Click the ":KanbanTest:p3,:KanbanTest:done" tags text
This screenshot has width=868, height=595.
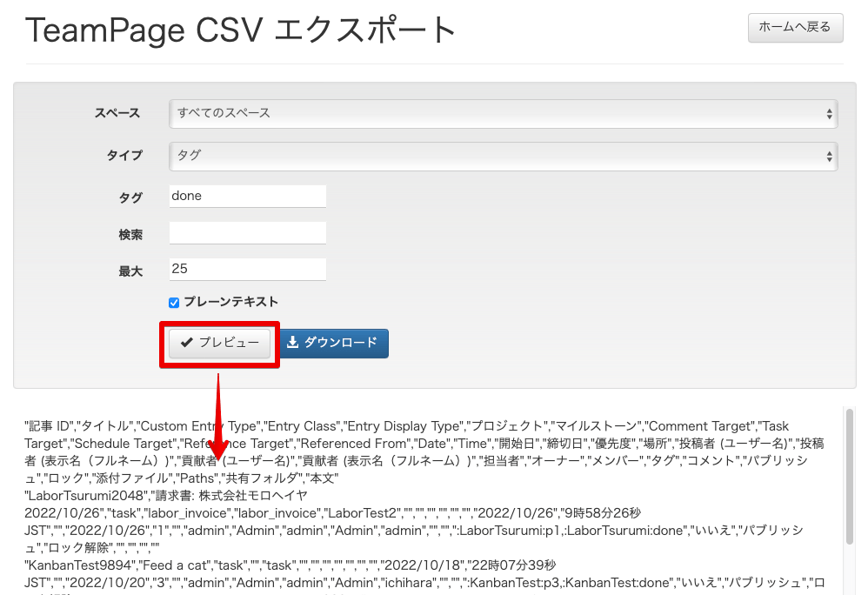point(569,583)
